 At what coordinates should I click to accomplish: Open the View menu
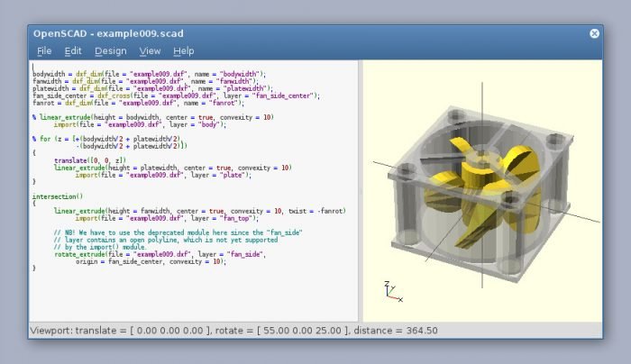point(150,51)
